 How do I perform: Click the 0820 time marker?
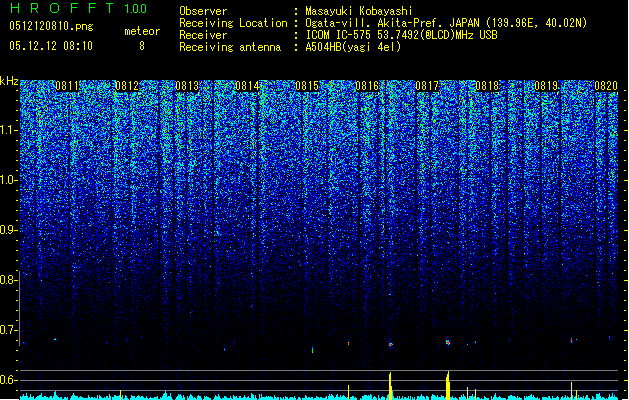point(606,86)
